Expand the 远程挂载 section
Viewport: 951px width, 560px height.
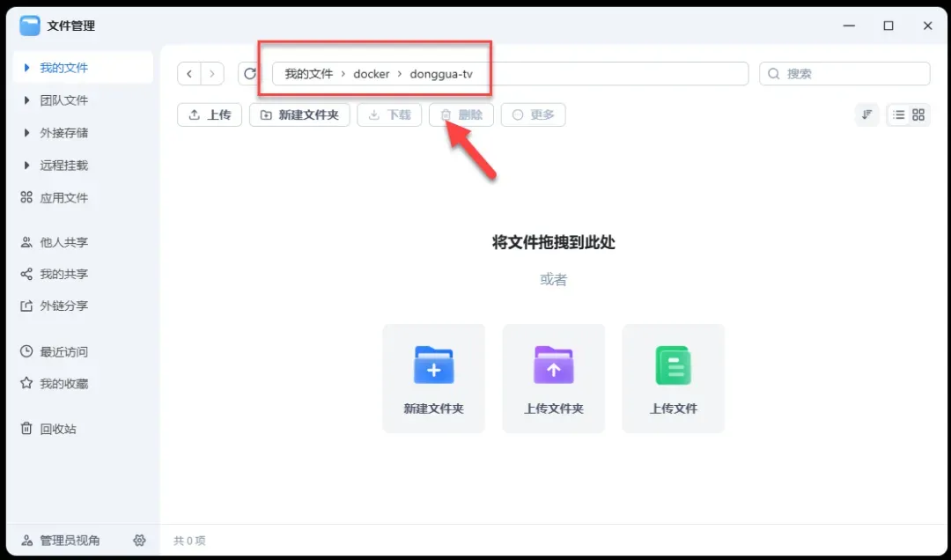tap(27, 166)
